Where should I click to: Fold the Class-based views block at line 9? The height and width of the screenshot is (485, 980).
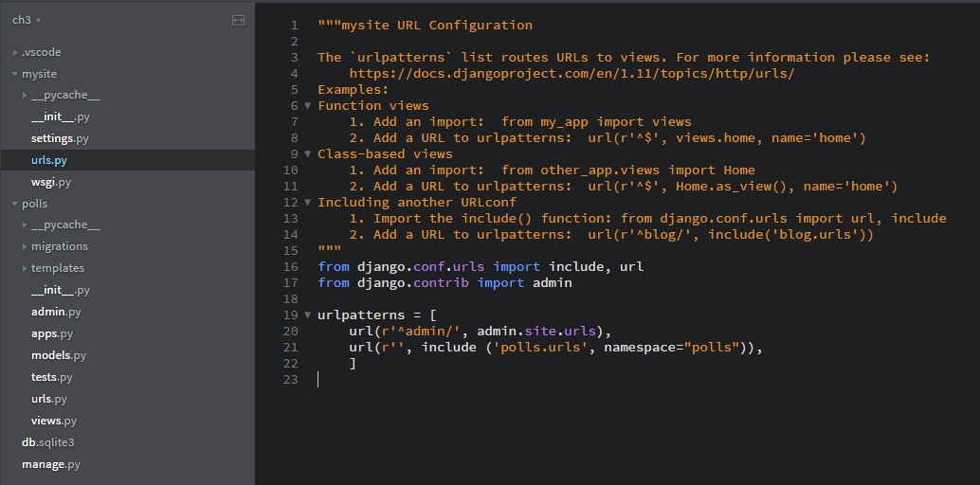click(307, 153)
